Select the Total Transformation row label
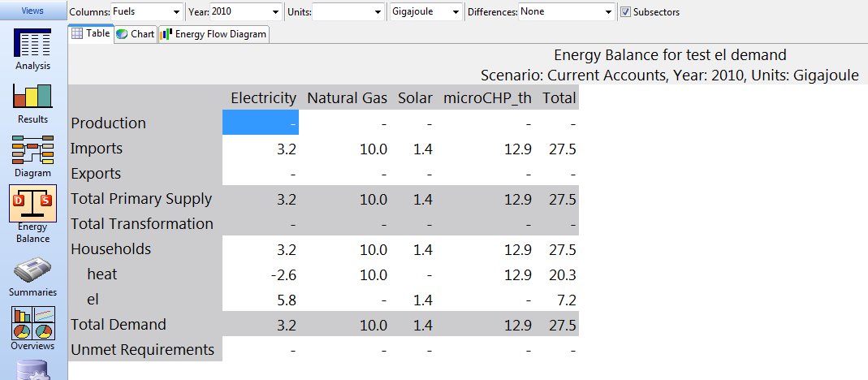Viewport: 868px width, 380px height. (145, 223)
